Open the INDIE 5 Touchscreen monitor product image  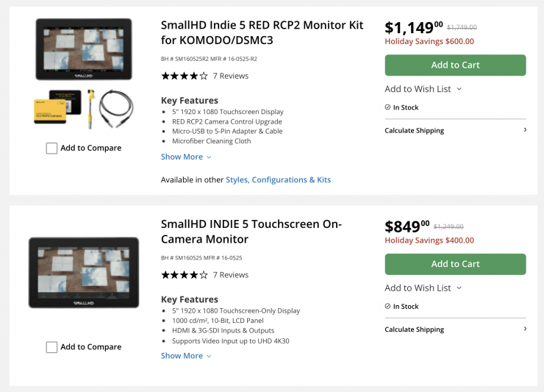83,272
